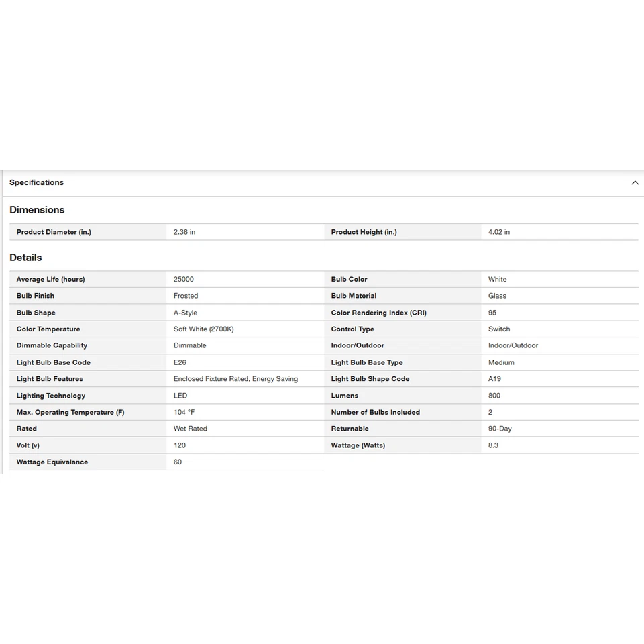Select the Product Height value 4.02 in
The image size is (644, 644).
click(x=499, y=232)
